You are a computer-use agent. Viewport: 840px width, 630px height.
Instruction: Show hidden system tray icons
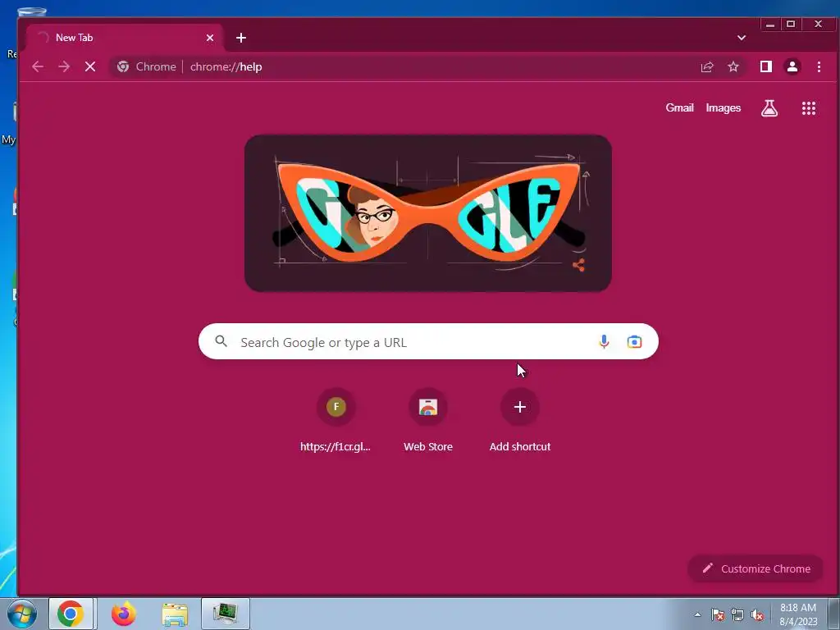pyautogui.click(x=697, y=614)
